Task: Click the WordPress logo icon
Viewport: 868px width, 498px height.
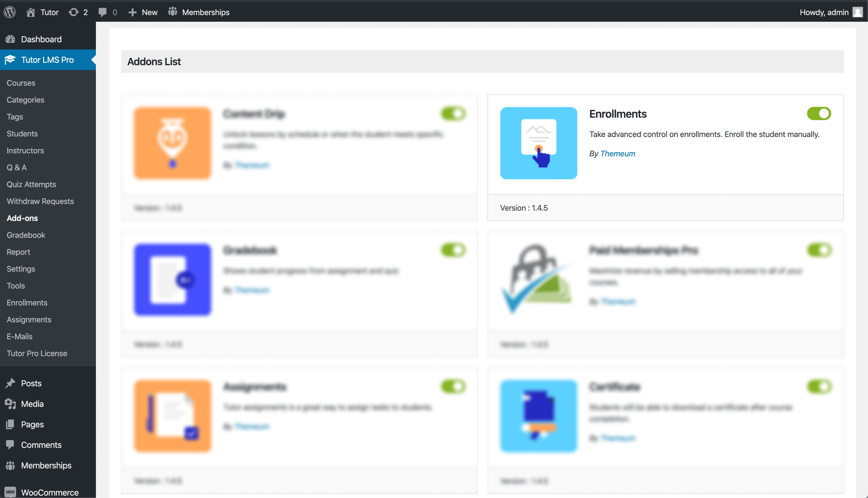Action: point(10,12)
